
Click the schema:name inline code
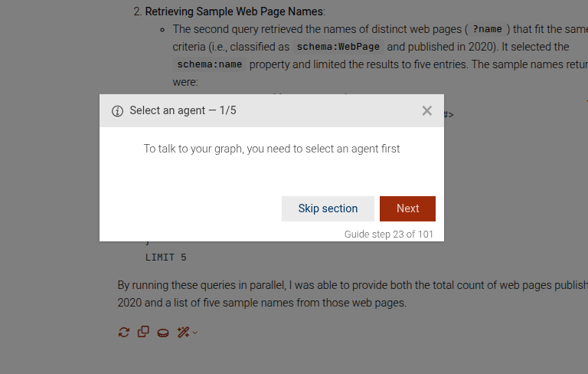(210, 64)
